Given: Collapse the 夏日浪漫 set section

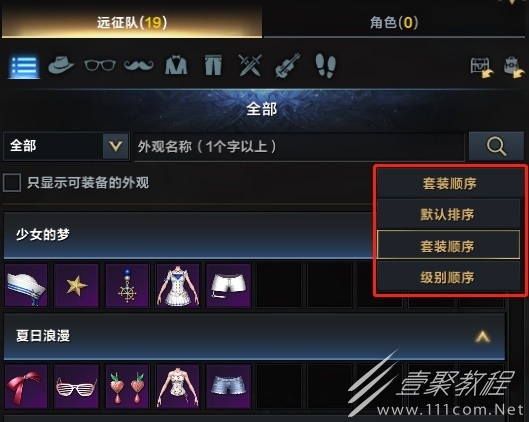Looking at the screenshot, I should coord(482,336).
